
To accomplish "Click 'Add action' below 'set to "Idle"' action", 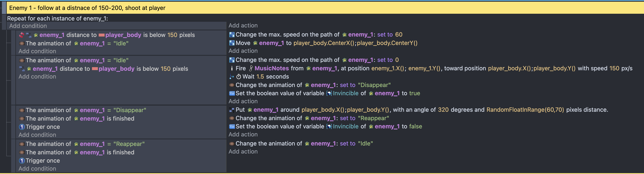I will [243, 152].
